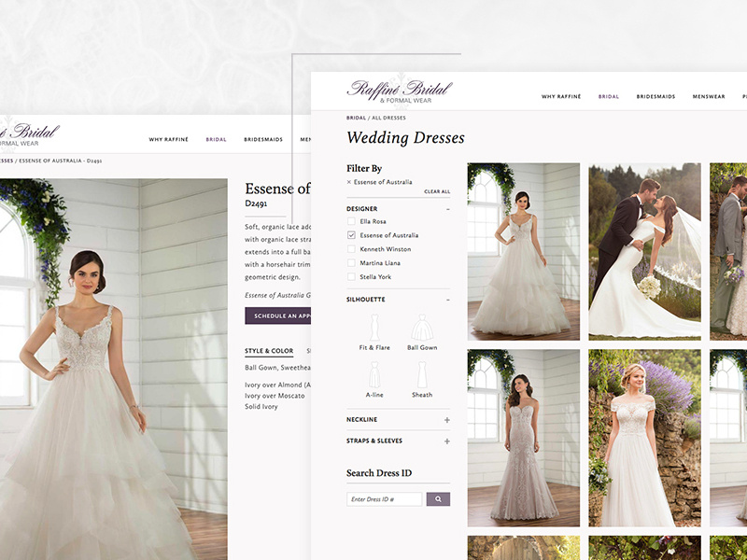The image size is (747, 560).
Task: Select the Ivory over Moscato color text
Action: tap(275, 396)
